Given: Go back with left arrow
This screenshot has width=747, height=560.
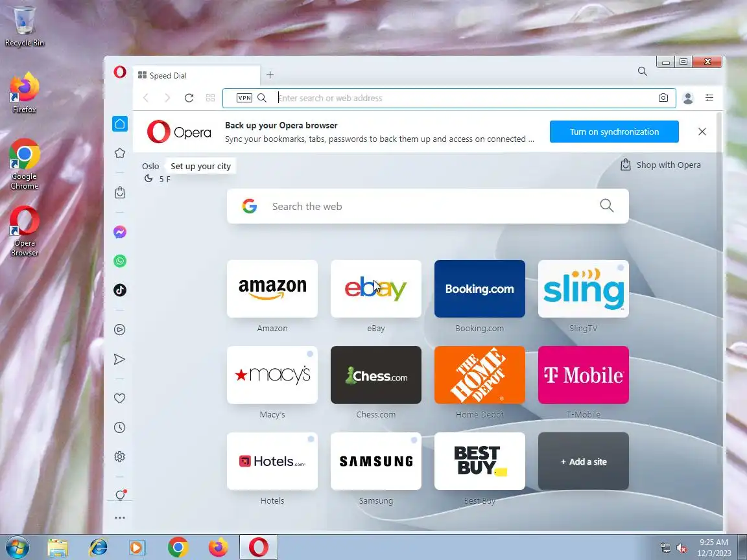Looking at the screenshot, I should (x=147, y=98).
